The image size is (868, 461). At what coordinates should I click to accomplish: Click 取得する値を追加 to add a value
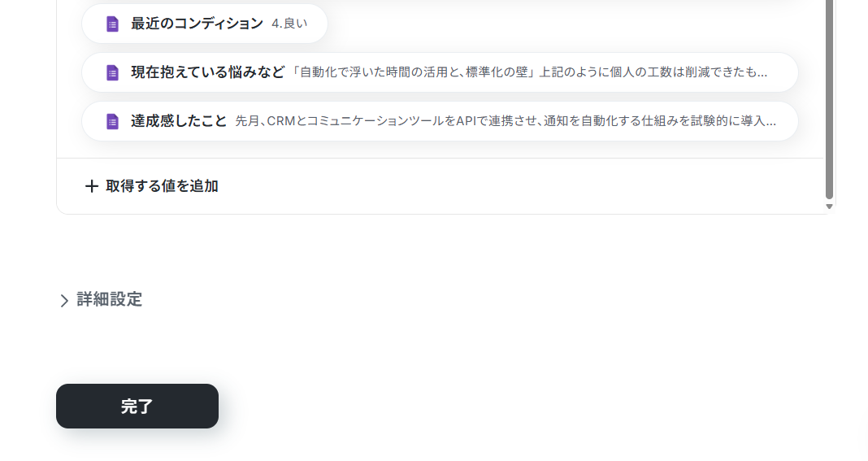point(162,186)
